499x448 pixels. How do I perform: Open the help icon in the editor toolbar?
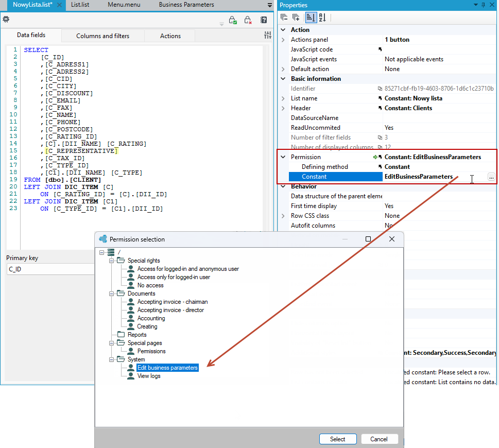pos(264,20)
